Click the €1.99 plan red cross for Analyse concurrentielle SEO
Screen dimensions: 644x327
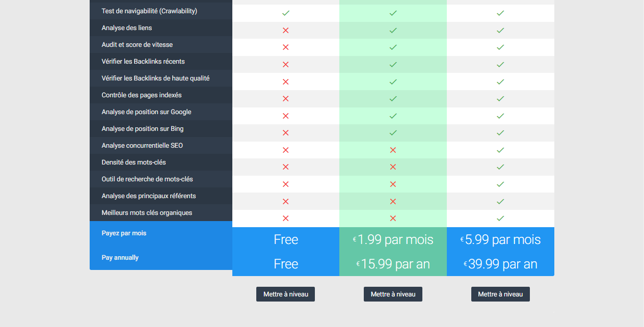[x=393, y=150]
